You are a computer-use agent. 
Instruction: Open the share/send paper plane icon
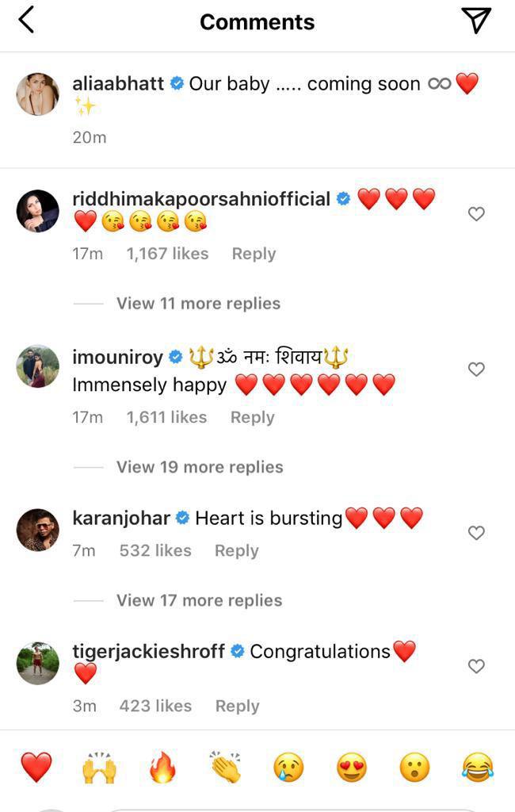click(475, 21)
